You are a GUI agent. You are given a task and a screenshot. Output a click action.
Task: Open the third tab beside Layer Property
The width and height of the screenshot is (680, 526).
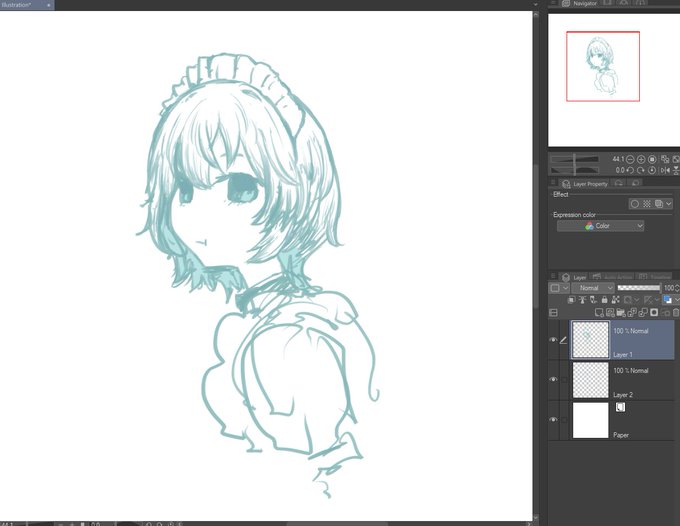click(635, 184)
